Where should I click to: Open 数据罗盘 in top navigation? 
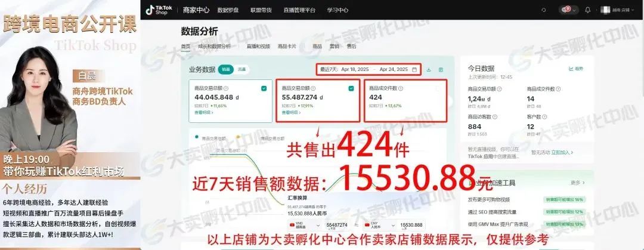coord(228,10)
